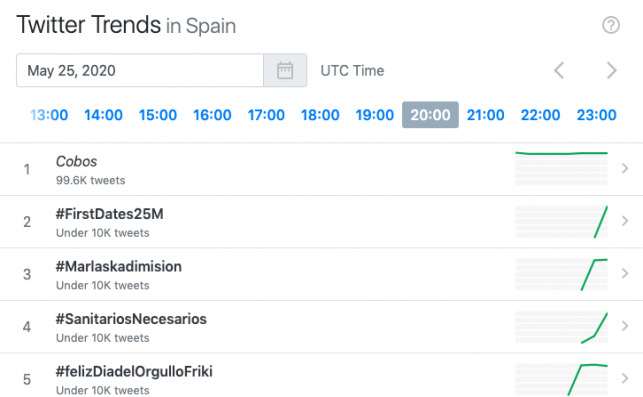
Task: Click the help question mark icon
Action: point(611,25)
